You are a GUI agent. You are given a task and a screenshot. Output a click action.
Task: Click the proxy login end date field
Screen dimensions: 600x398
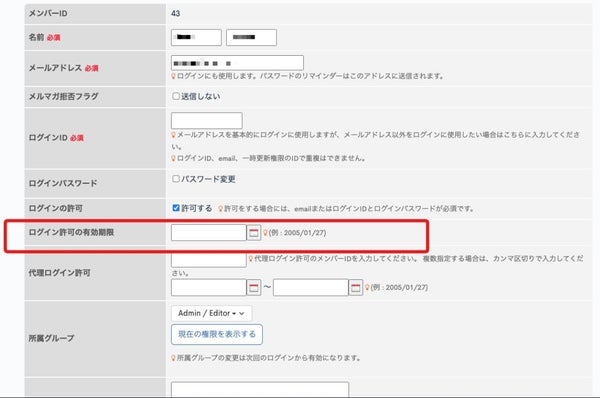point(311,287)
